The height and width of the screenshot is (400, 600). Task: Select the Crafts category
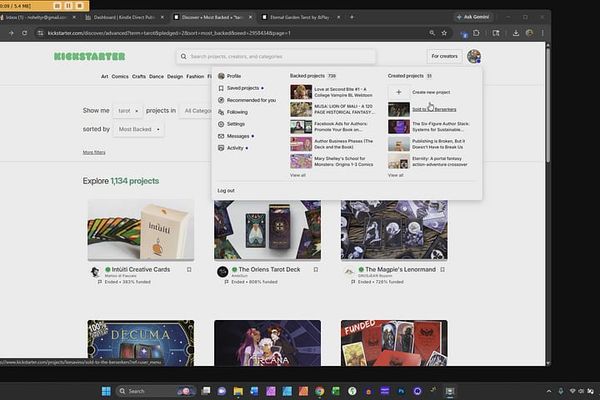tap(139, 77)
